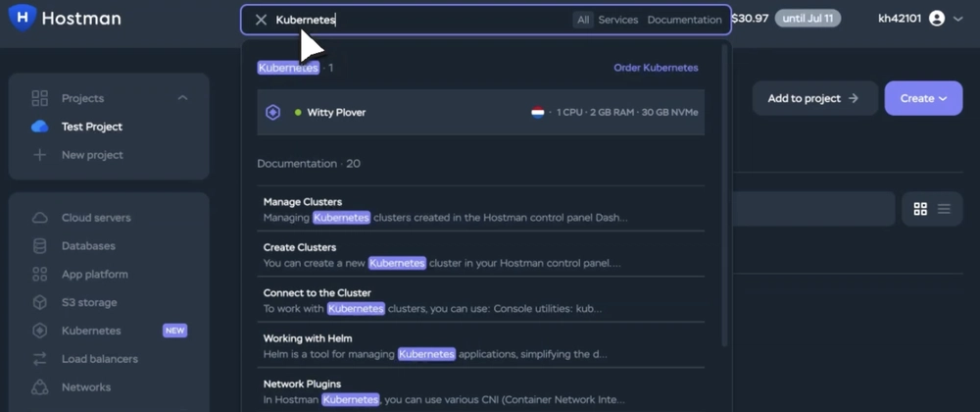Image resolution: width=980 pixels, height=412 pixels.
Task: Open the Witty Plover cluster result
Action: pyautogui.click(x=480, y=113)
